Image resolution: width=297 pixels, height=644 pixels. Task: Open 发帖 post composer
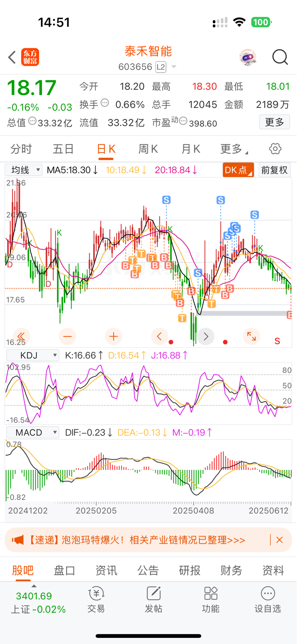pyautogui.click(x=153, y=600)
